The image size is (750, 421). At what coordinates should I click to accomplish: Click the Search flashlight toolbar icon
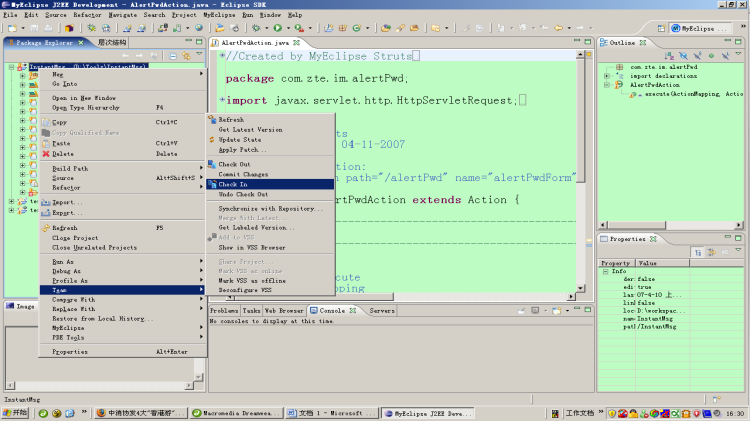click(x=400, y=28)
